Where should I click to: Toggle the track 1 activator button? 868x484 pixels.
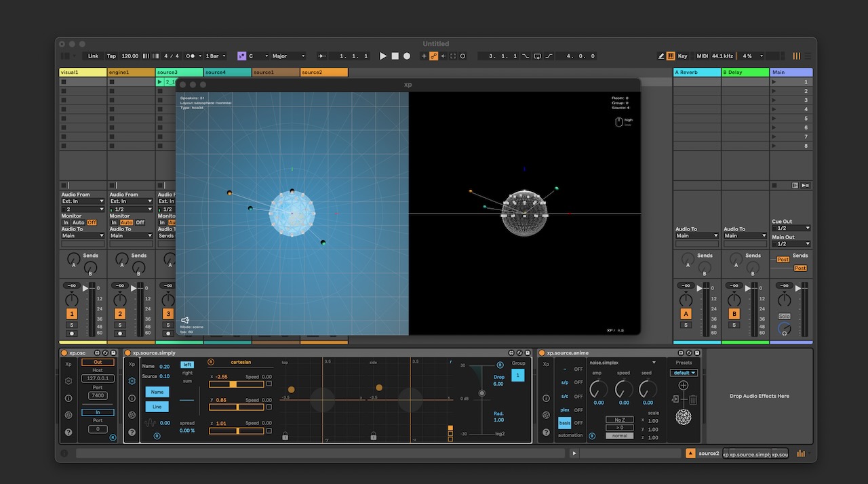[72, 314]
